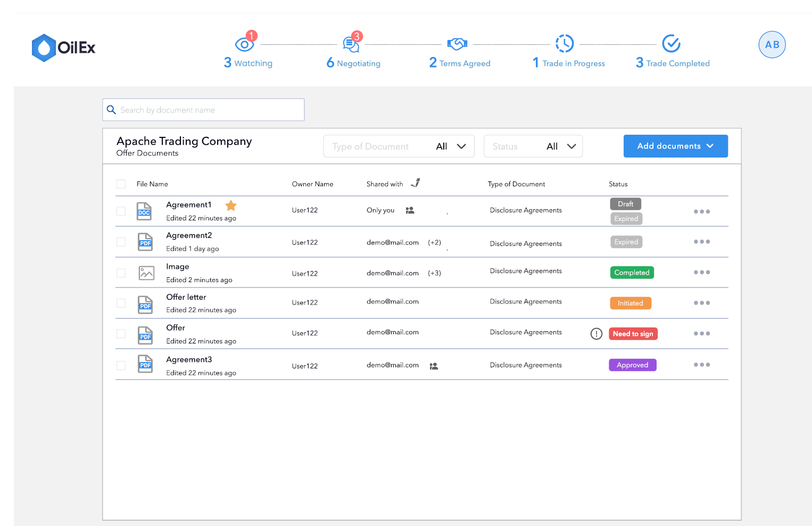Toggle the select-all checkbox in the header

tap(121, 184)
